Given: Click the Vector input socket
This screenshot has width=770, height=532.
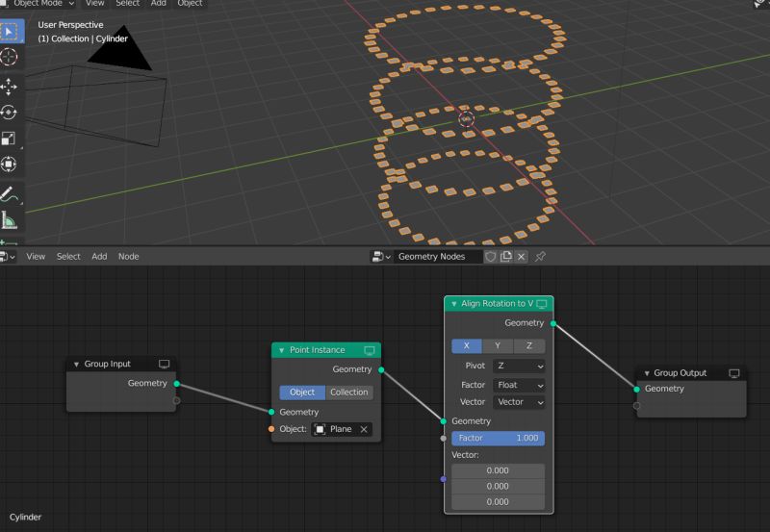Looking at the screenshot, I should (x=444, y=479).
